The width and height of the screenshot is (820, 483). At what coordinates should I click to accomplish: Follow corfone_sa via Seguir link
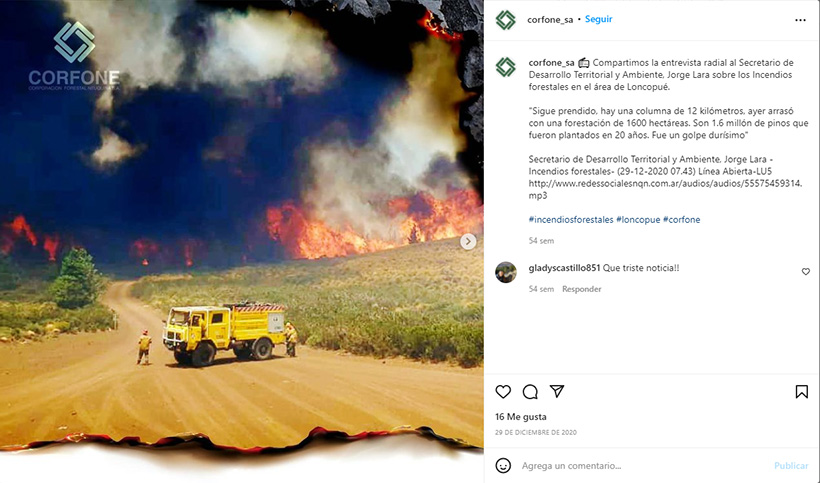pos(598,19)
